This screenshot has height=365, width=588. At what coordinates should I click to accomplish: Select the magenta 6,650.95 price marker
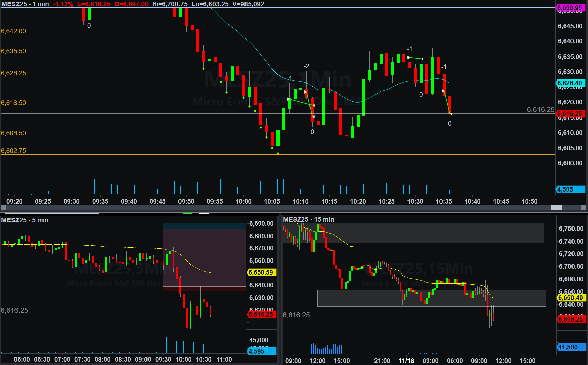[569, 8]
